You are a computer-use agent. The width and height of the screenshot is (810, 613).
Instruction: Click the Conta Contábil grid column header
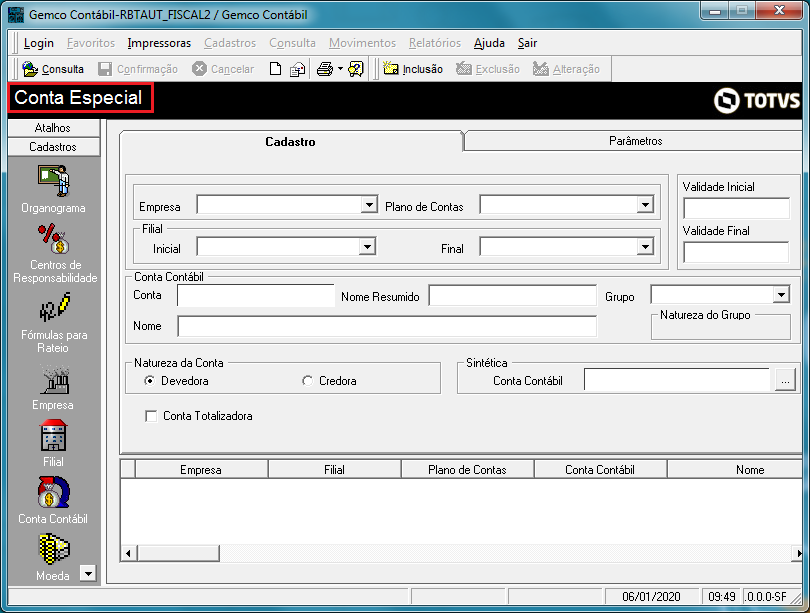[600, 469]
